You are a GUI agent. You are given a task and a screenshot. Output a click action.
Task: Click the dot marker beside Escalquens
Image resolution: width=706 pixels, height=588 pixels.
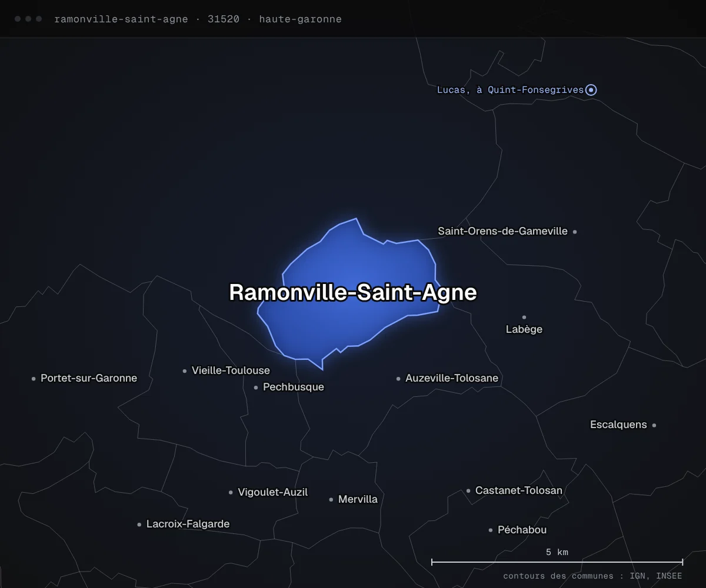pos(654,425)
